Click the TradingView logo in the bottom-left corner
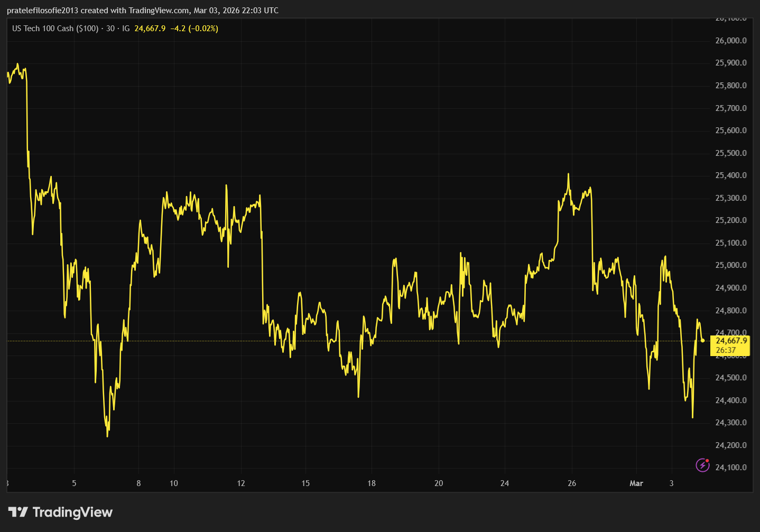 [x=61, y=512]
